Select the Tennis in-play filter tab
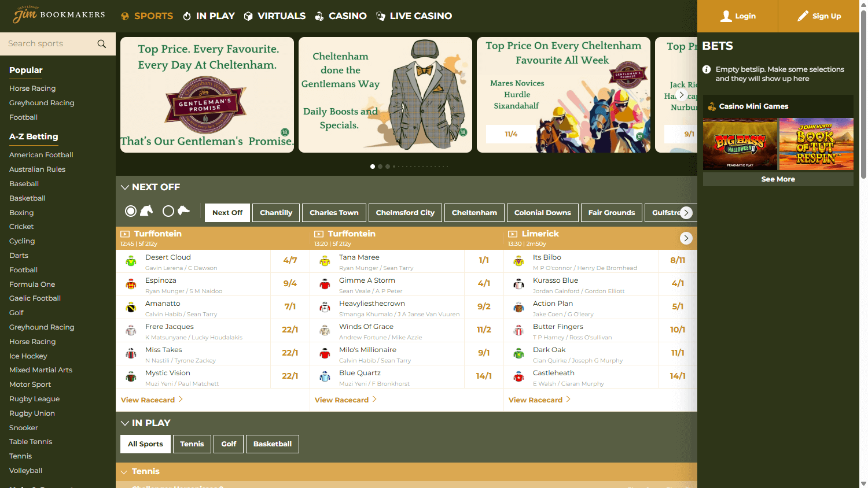 [x=192, y=444]
